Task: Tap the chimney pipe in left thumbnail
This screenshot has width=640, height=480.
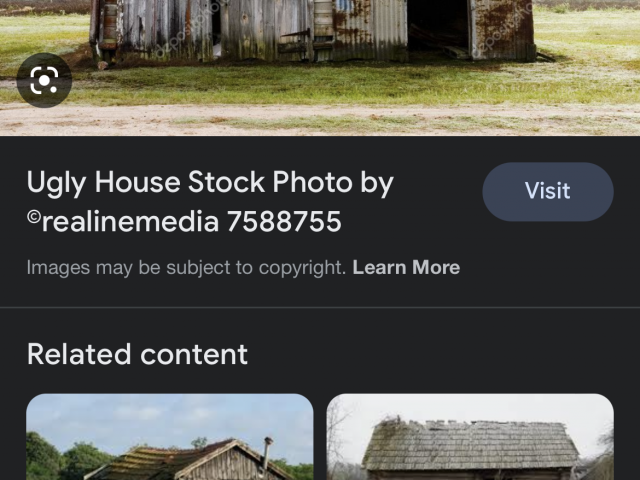Action: [267, 452]
